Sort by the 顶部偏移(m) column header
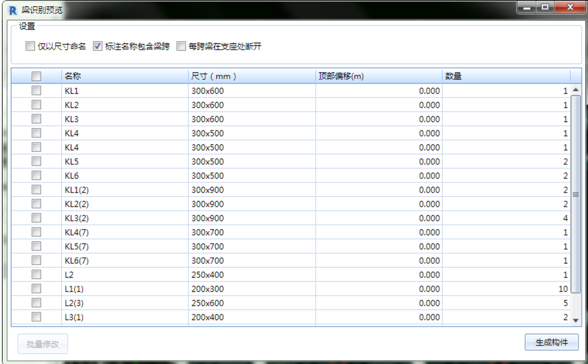Viewport: 588px width, 364px height. click(379, 76)
